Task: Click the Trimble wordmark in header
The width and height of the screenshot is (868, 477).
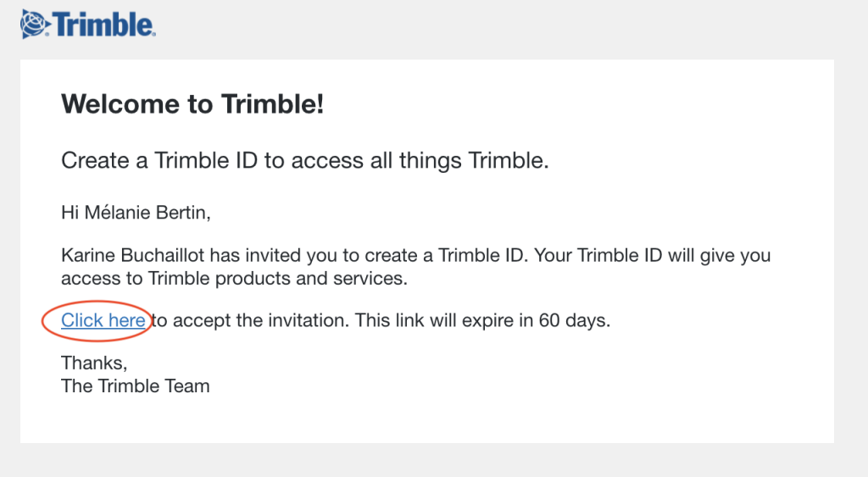Action: 103,25
